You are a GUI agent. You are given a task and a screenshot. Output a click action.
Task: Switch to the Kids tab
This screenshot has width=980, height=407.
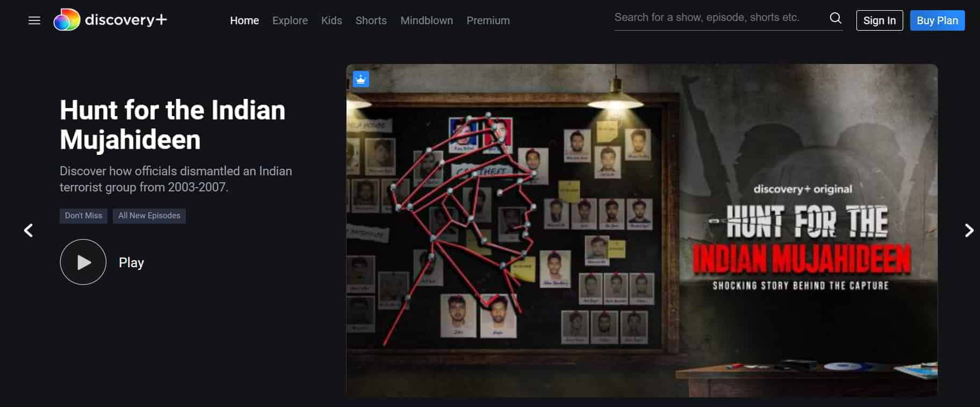[x=332, y=20]
